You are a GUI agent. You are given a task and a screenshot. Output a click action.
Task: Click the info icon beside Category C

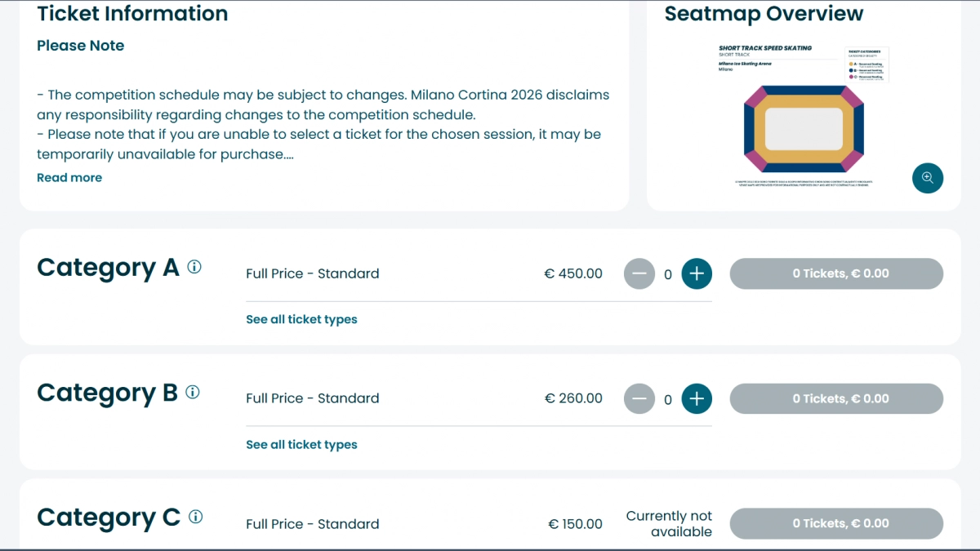[195, 517]
